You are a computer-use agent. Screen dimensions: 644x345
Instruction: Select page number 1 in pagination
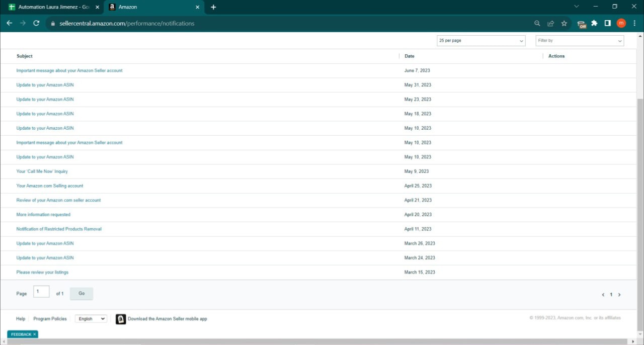point(611,295)
